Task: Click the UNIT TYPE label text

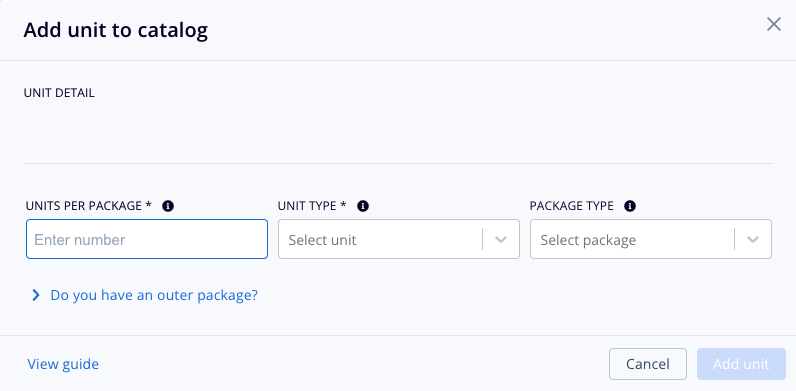Action: point(312,206)
